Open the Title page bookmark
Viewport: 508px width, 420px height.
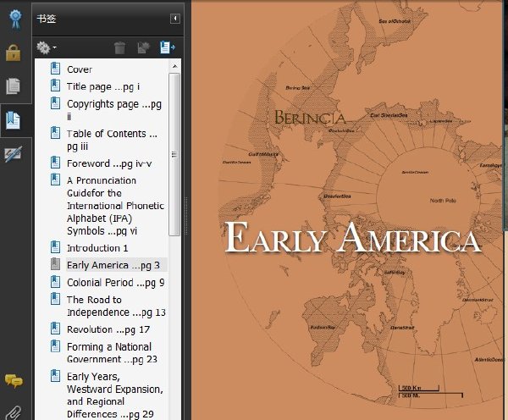[103, 87]
